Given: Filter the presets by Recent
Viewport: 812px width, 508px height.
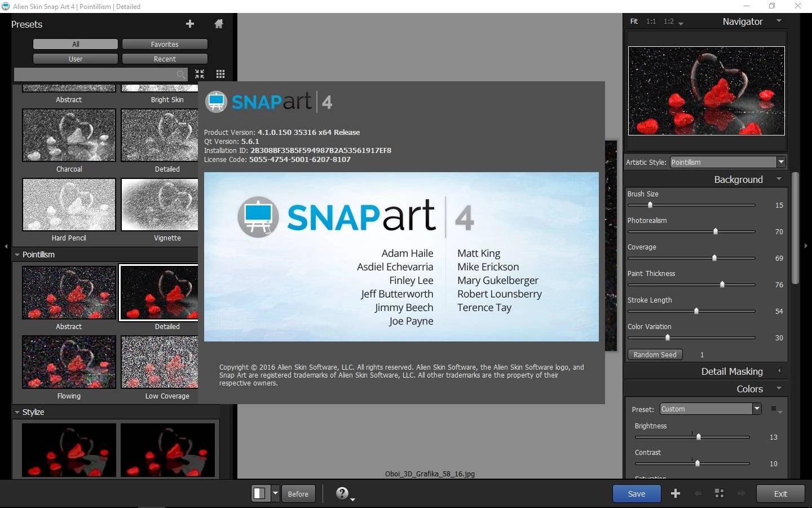Looking at the screenshot, I should coord(165,59).
